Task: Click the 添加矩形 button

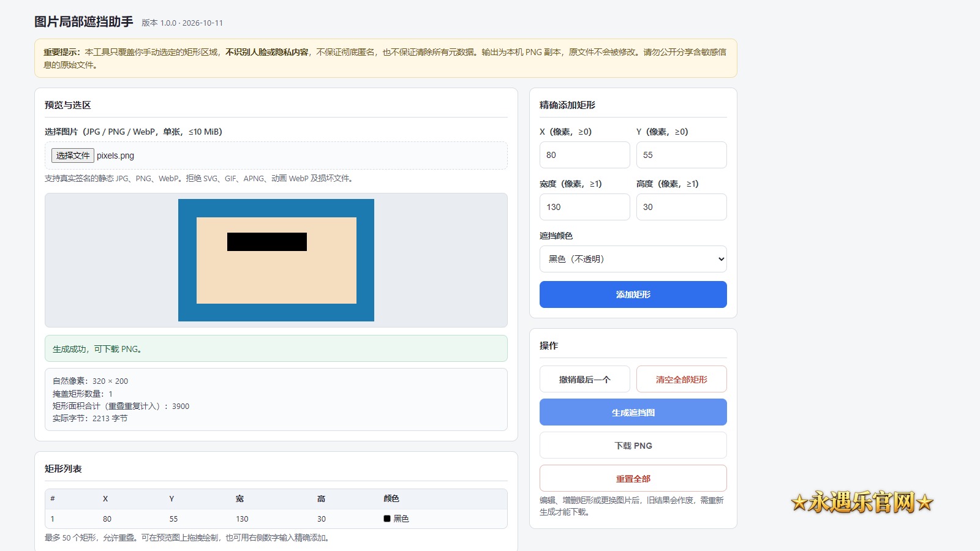Action: click(x=633, y=294)
